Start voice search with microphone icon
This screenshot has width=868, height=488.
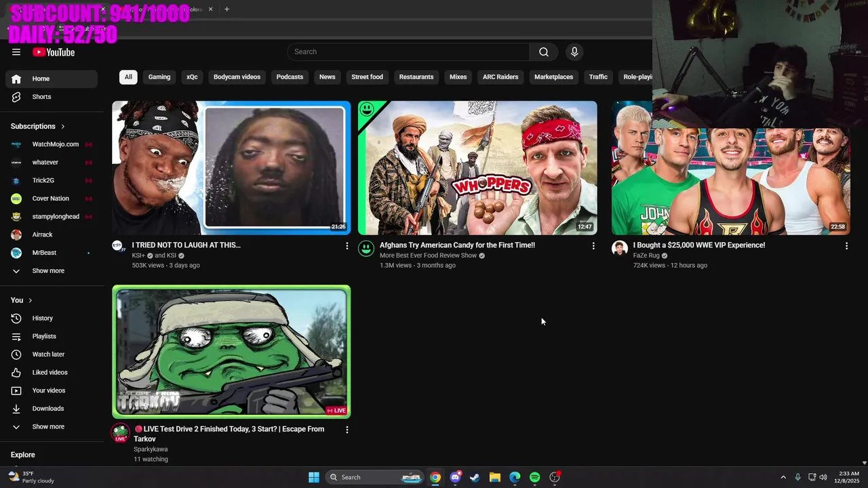pyautogui.click(x=574, y=52)
